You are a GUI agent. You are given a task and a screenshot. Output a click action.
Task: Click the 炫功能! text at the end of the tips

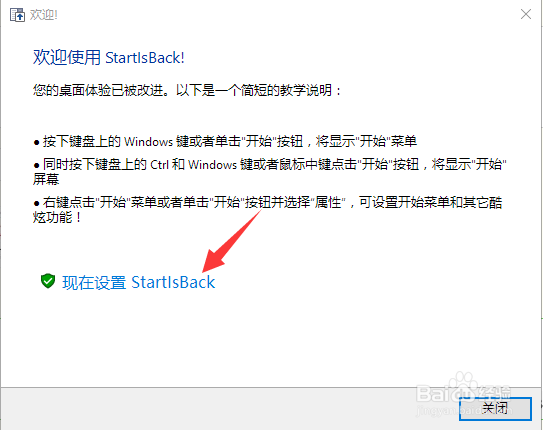(57, 217)
